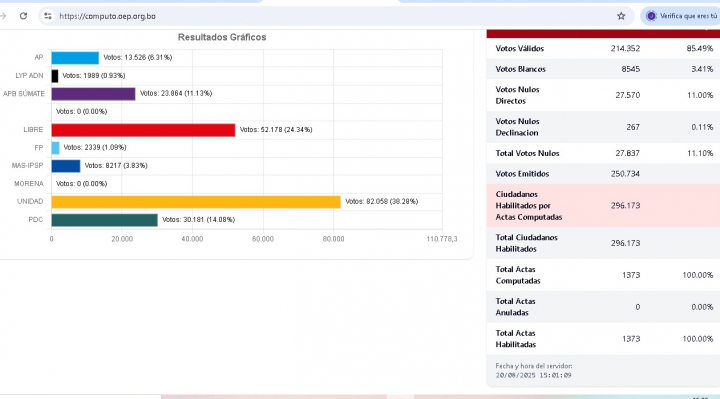Viewport: 720px width, 399px height.
Task: Open site information icon beside the URL
Action: tap(48, 16)
